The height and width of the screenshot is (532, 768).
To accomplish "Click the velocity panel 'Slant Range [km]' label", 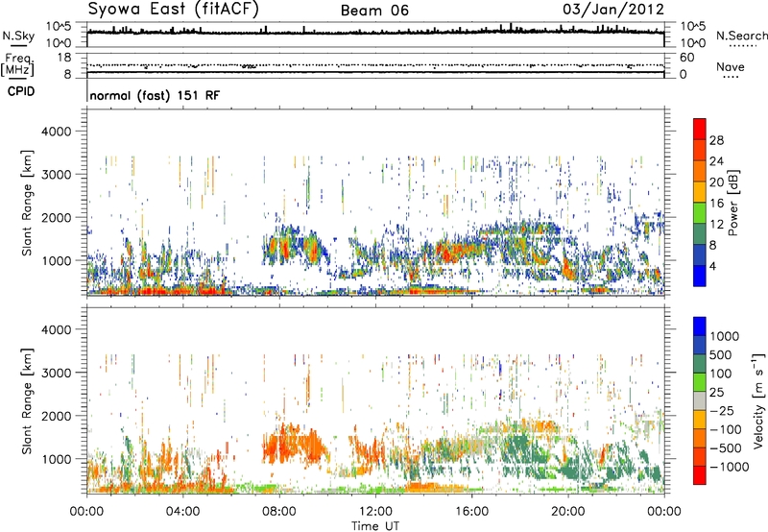I will tap(27, 401).
